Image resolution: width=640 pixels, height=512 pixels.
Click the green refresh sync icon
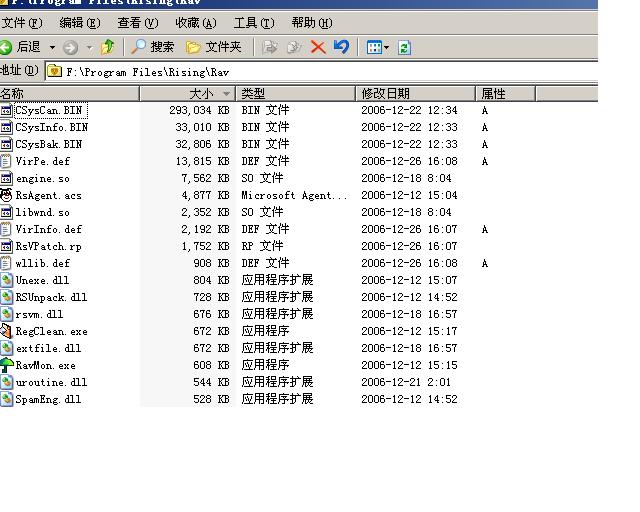coord(404,48)
